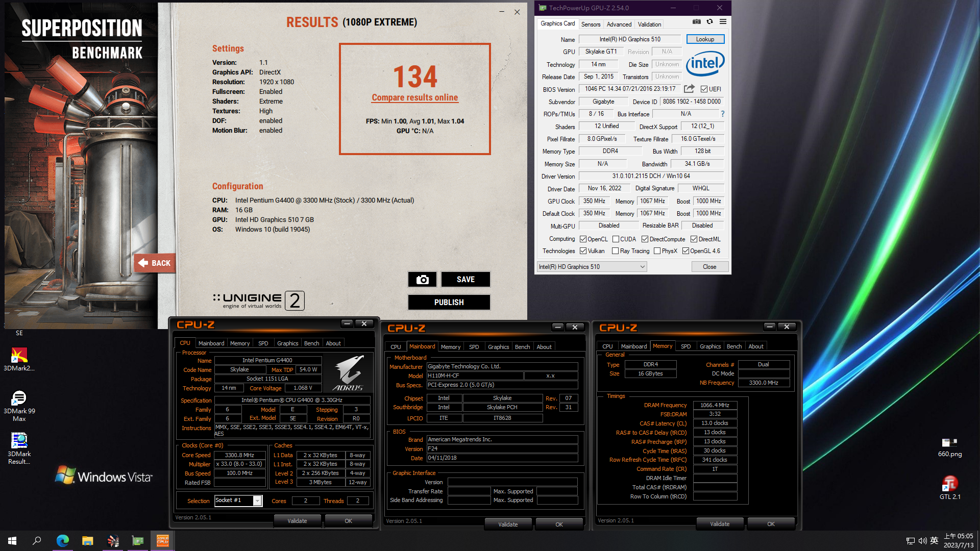Click the Core Speed value 3300.8 MHz

click(239, 455)
